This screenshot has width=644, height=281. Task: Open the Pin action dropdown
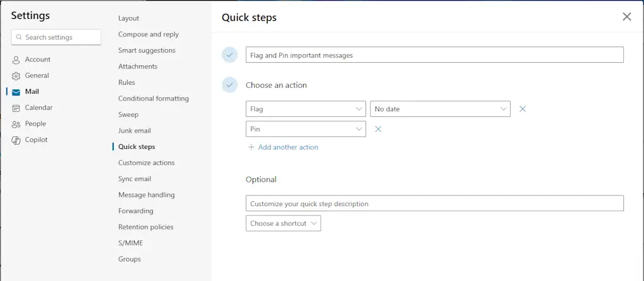[x=306, y=129]
